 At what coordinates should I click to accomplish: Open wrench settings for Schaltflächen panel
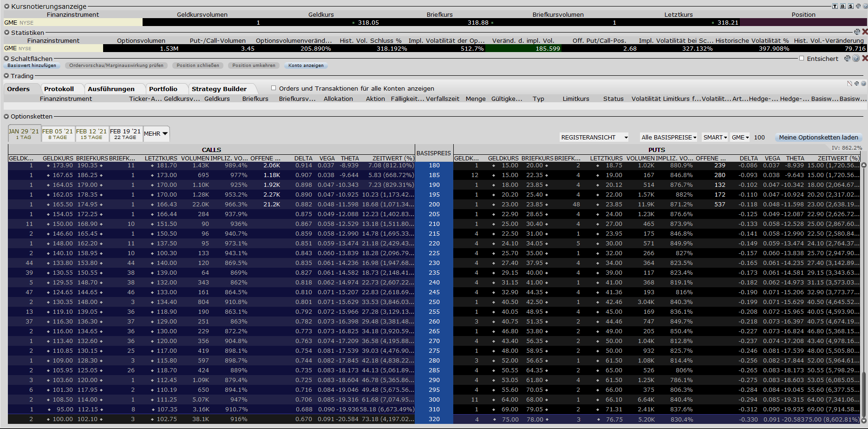click(x=848, y=59)
